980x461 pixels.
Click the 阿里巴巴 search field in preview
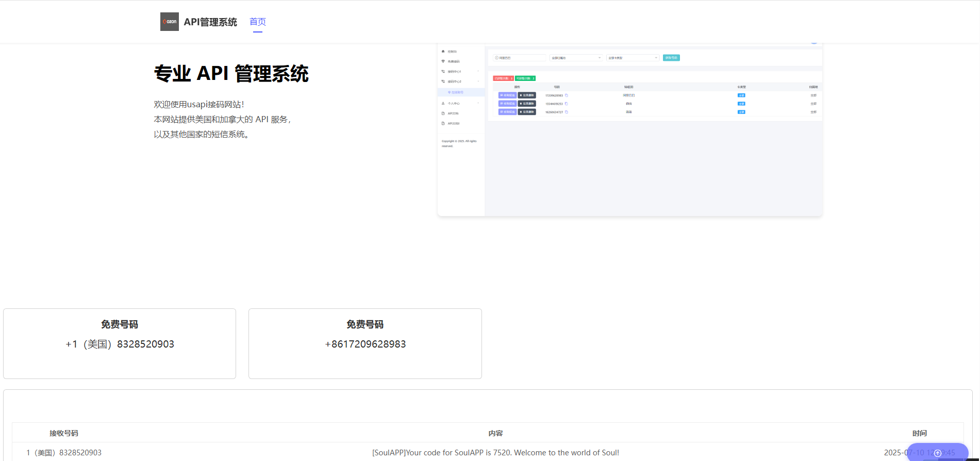coord(520,58)
